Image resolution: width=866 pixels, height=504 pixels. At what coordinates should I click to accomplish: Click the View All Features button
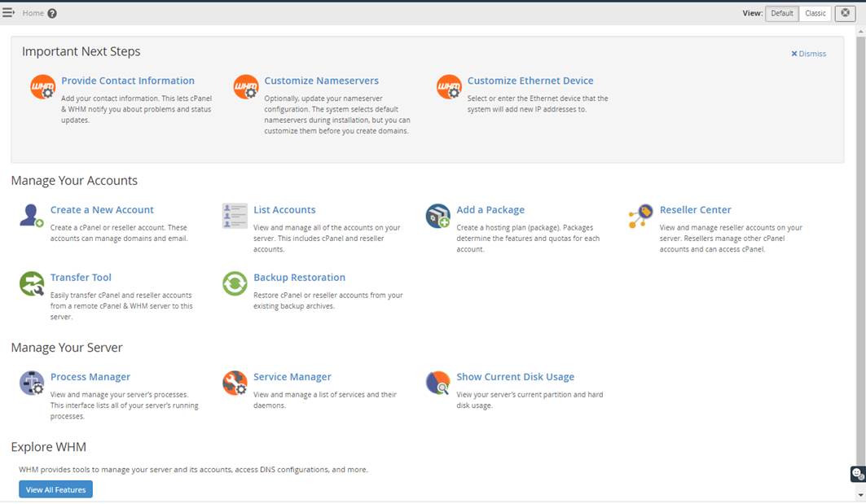click(x=55, y=489)
